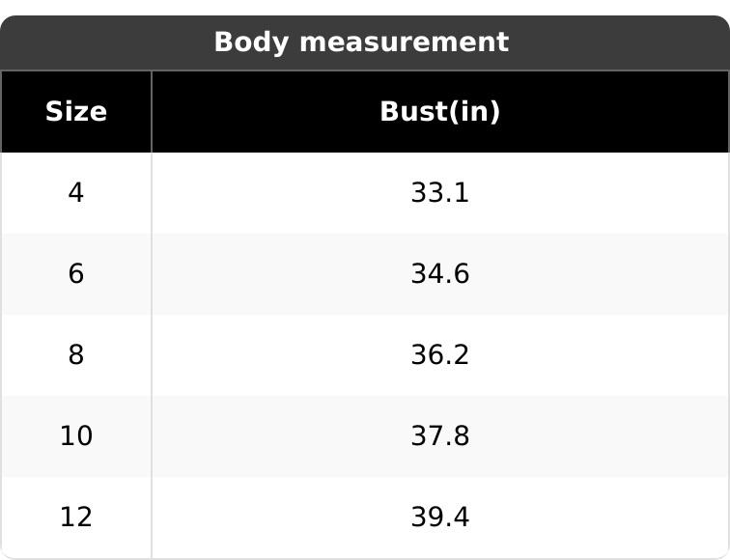The width and height of the screenshot is (730, 560).
Task: Choose the bust measurement for size 10
Action: point(440,436)
